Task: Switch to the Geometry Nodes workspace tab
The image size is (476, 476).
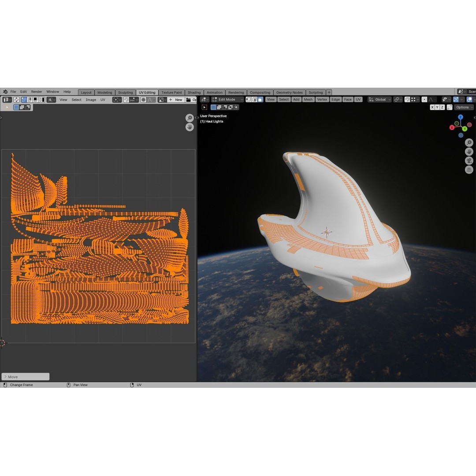Action: click(289, 92)
